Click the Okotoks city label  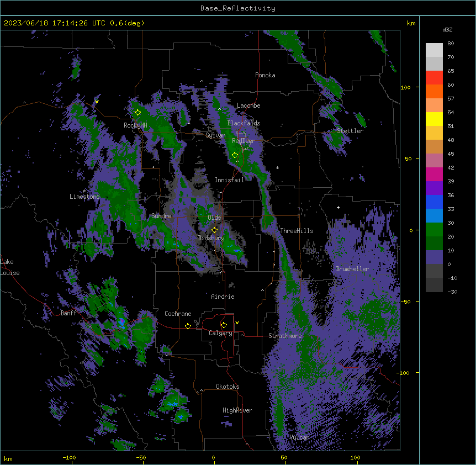(x=228, y=387)
